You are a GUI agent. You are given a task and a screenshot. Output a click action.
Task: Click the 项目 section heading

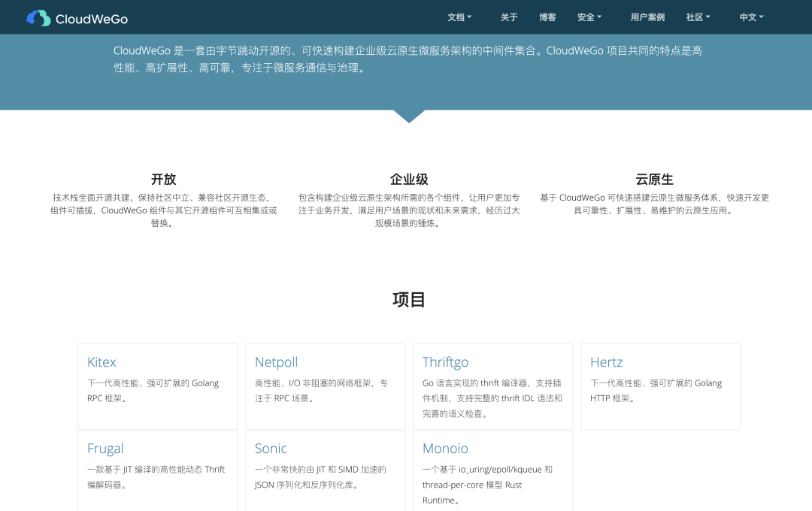pyautogui.click(x=409, y=300)
